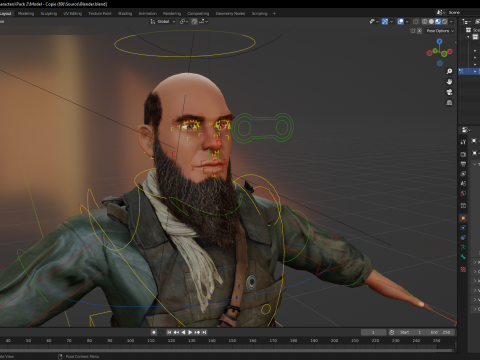480x360 pixels.
Task: Click the zoom magnifier viewport button
Action: (x=449, y=71)
